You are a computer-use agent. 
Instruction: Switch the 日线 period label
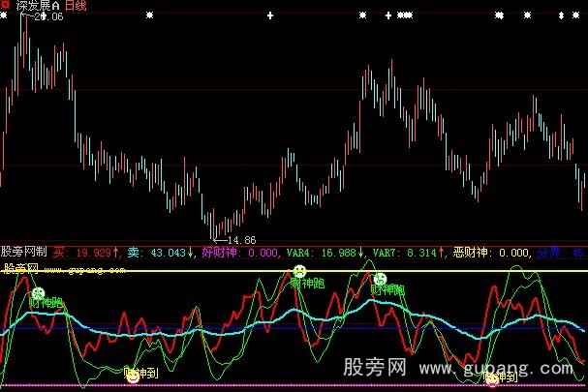77,6
